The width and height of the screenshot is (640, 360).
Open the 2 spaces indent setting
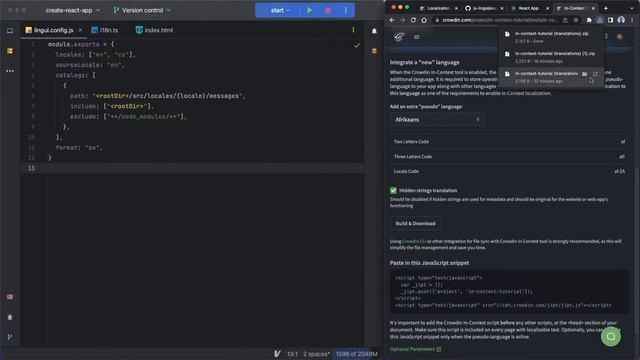[x=316, y=354]
